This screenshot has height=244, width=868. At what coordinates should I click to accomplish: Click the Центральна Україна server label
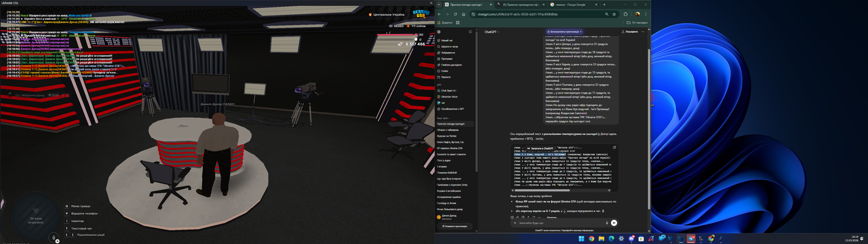386,14
